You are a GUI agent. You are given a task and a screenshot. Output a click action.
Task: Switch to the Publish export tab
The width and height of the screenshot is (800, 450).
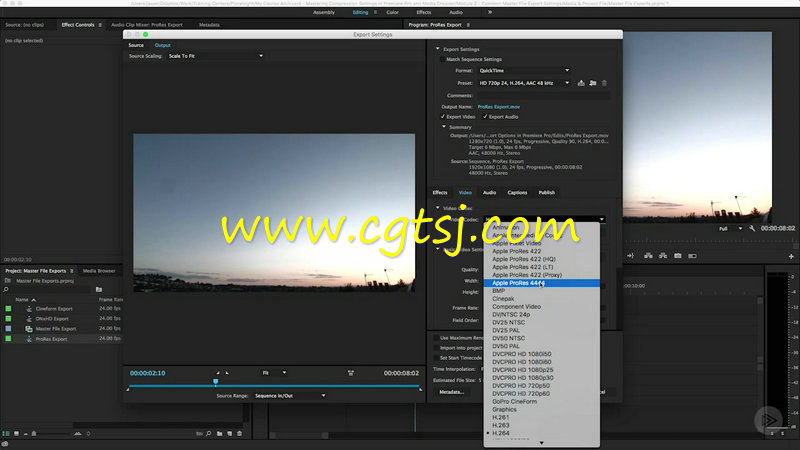pos(546,193)
